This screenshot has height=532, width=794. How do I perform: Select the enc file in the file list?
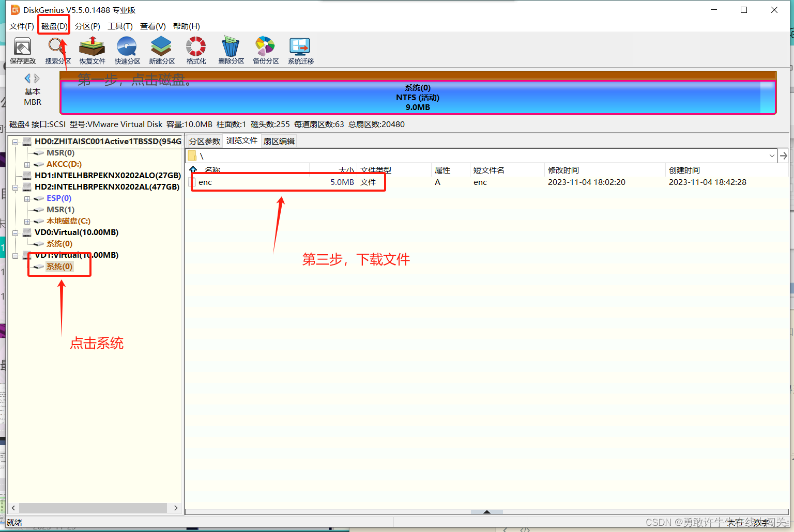[x=205, y=182]
